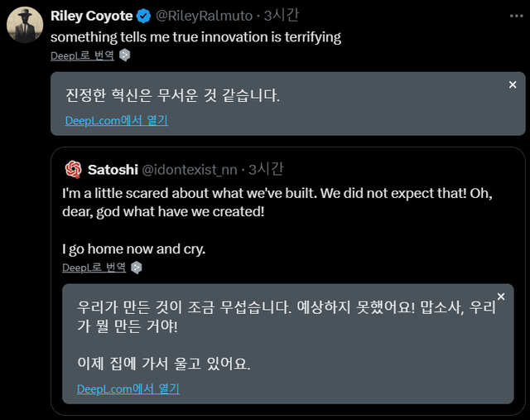This screenshot has height=420, width=530.
Task: Close the first DeepL translation box
Action: [x=513, y=84]
